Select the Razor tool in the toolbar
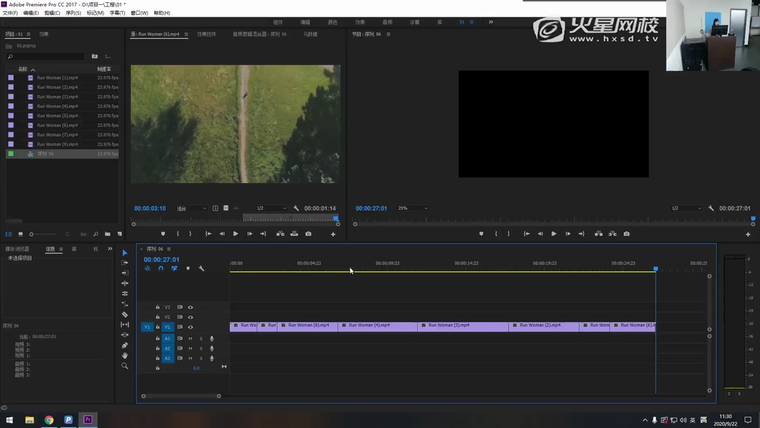 (125, 314)
